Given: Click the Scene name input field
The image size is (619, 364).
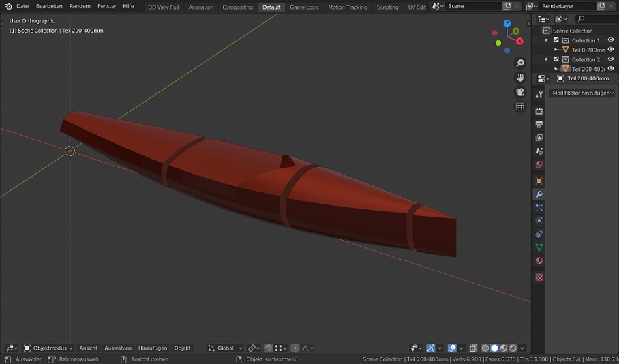Looking at the screenshot, I should tap(473, 6).
